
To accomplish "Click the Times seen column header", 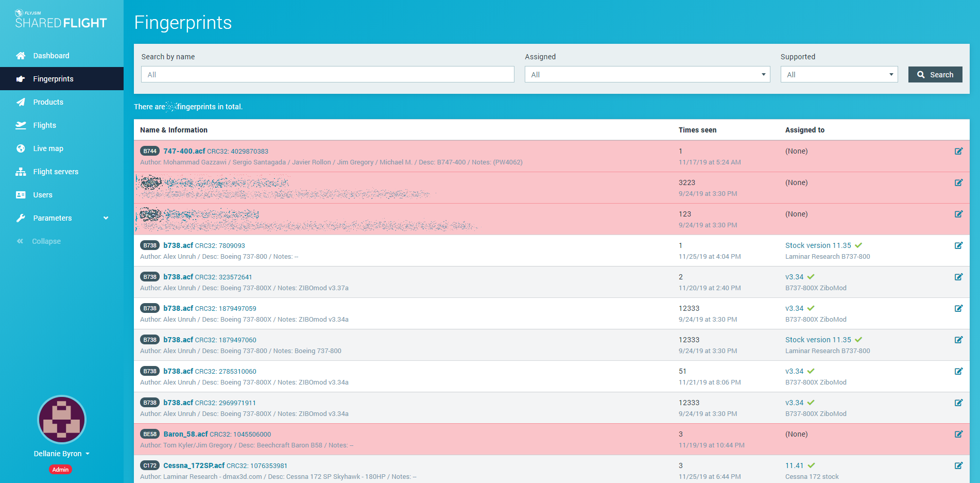I will [x=697, y=130].
